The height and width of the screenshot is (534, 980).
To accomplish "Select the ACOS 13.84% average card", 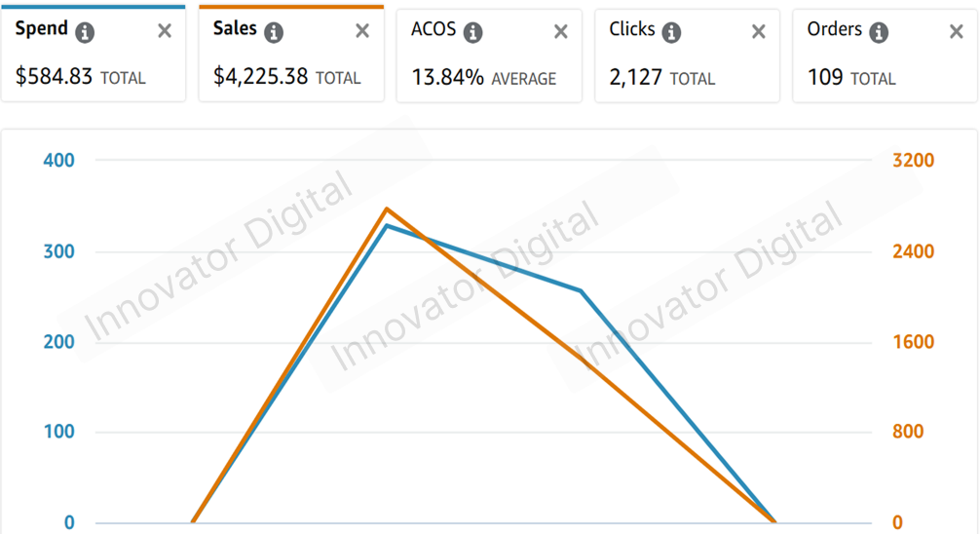I will pos(489,55).
